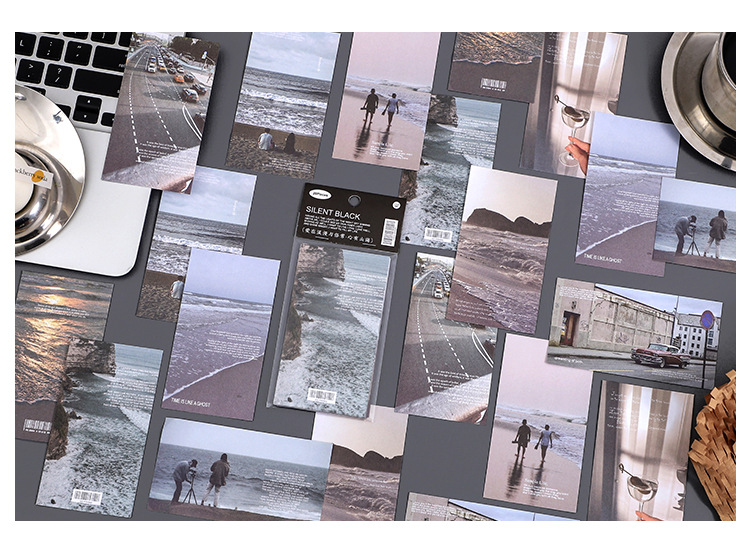Click the colon key on the keyboard
The width and height of the screenshot is (750, 547).
point(51,48)
